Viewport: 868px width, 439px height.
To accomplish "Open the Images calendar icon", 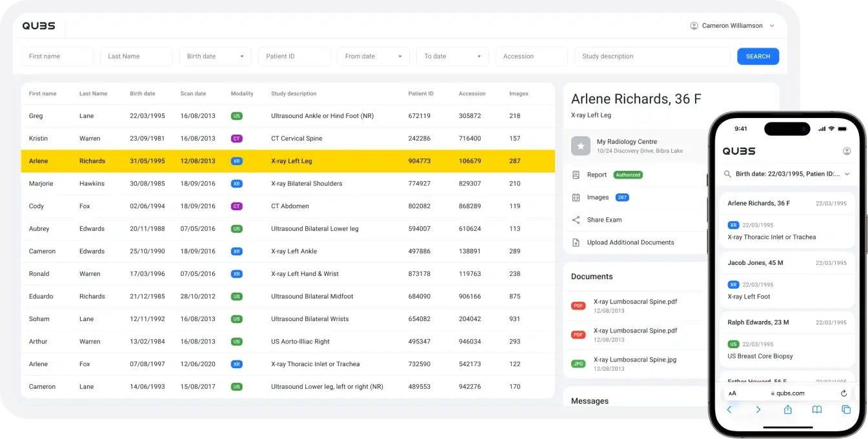I will 576,197.
